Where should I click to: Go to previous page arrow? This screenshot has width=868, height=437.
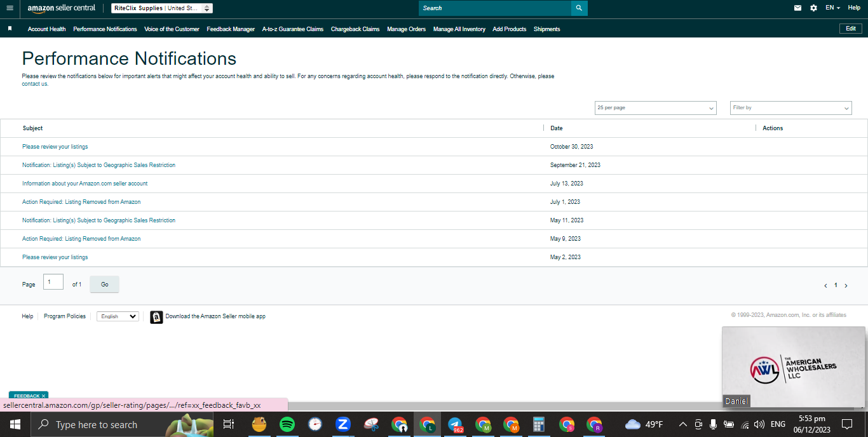tap(825, 286)
